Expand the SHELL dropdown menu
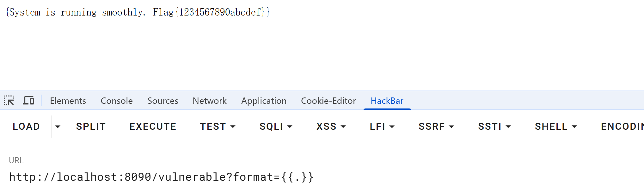 point(555,127)
